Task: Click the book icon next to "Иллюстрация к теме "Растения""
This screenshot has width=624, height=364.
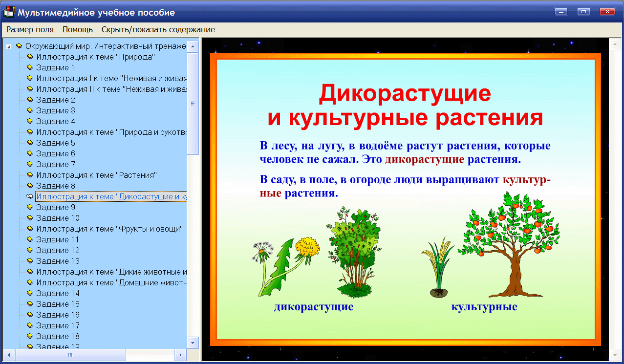Action: pos(29,175)
